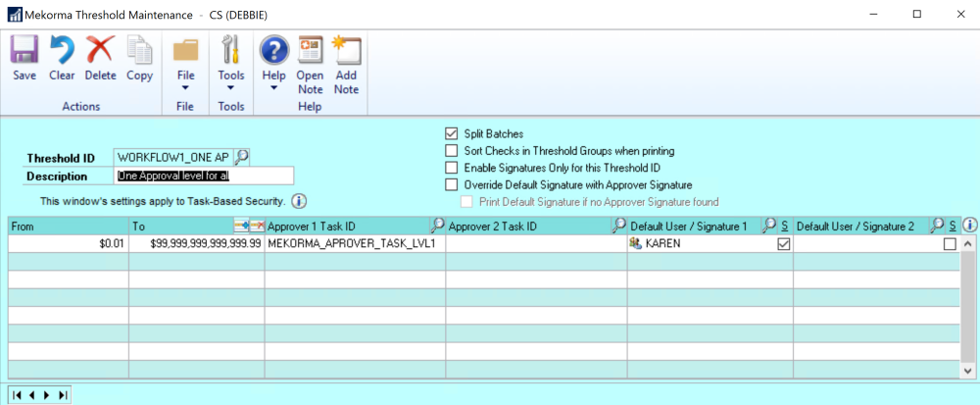Open the attached note

pos(310,66)
